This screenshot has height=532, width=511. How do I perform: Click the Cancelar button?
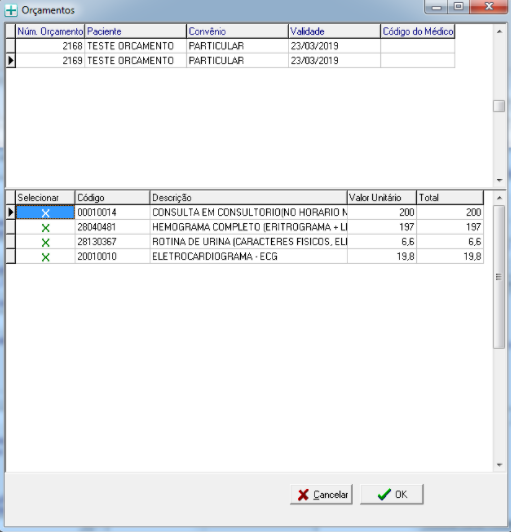(x=321, y=494)
